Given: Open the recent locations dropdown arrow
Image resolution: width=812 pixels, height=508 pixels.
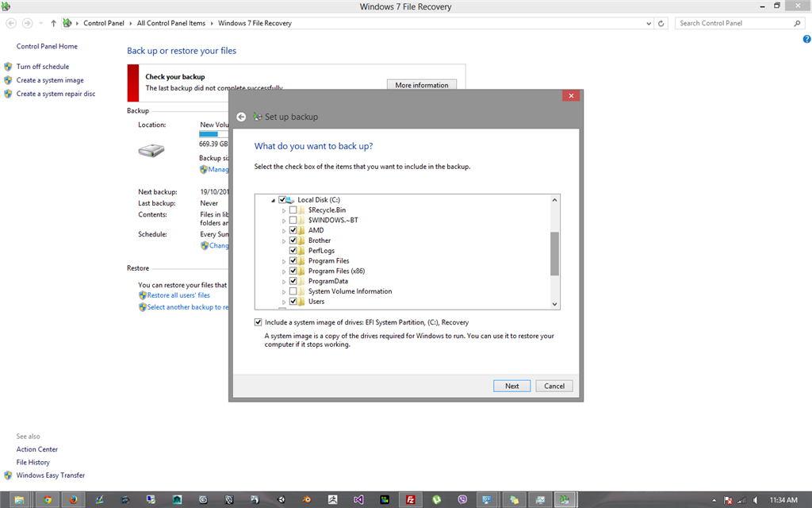Looking at the screenshot, I should coord(41,23).
